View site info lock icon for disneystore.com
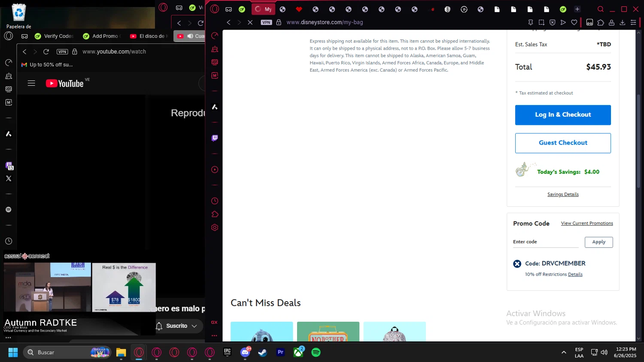The image size is (644, 362). click(279, 22)
